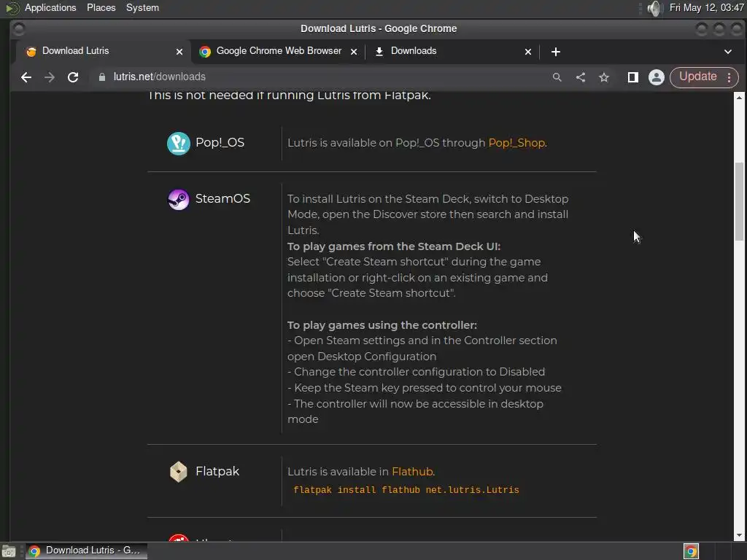Open the Pop!_Shop link

pyautogui.click(x=517, y=143)
